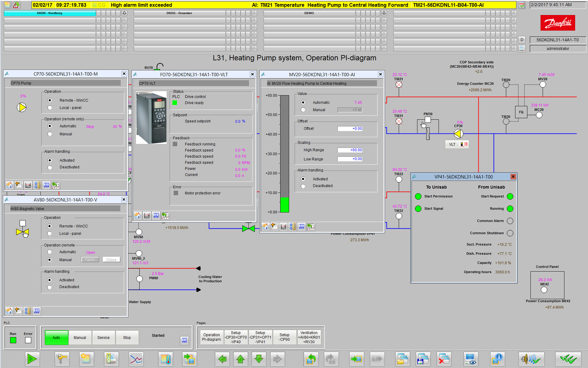Select Manual value mode in MV20 panel

(303, 110)
